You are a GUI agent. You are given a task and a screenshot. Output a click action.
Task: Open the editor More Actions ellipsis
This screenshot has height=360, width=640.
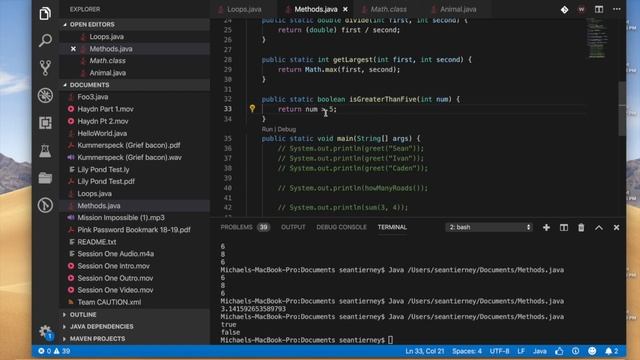tap(616, 9)
